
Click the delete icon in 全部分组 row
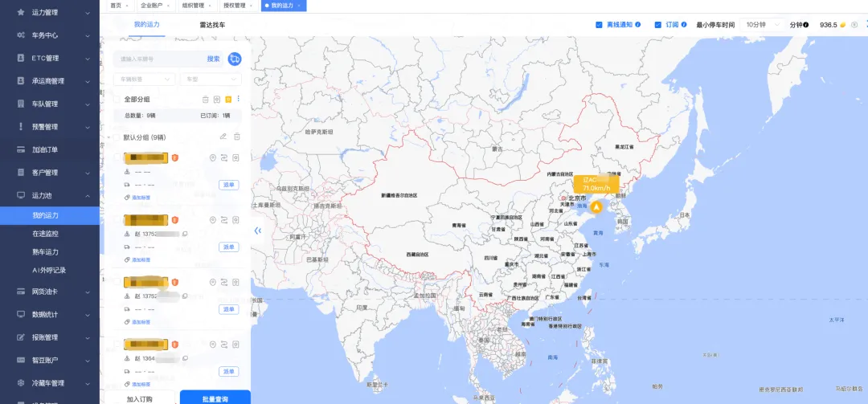[x=206, y=100]
